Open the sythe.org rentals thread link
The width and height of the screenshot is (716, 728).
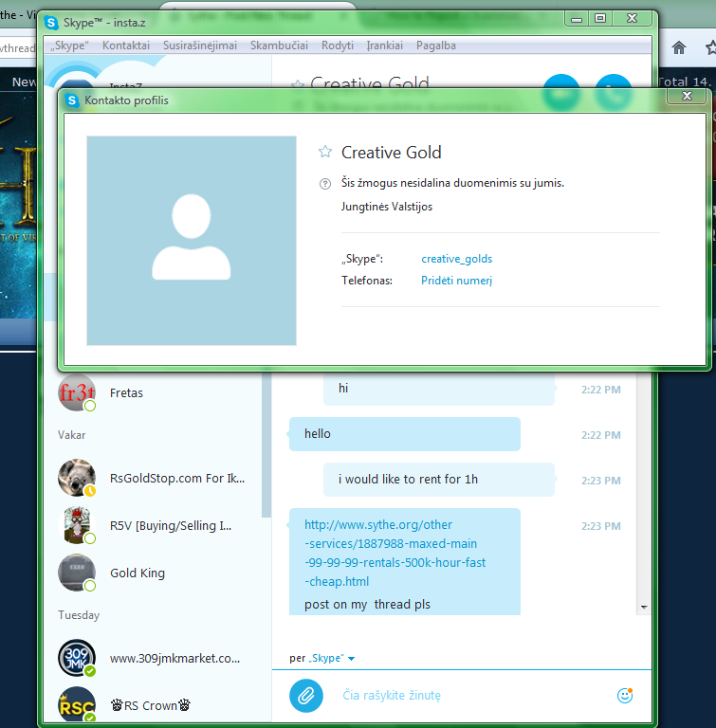tap(395, 553)
